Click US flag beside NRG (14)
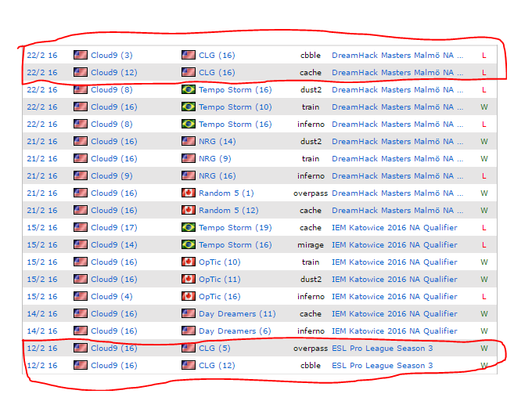Image resolution: width=532 pixels, height=412 pixels. (x=189, y=141)
